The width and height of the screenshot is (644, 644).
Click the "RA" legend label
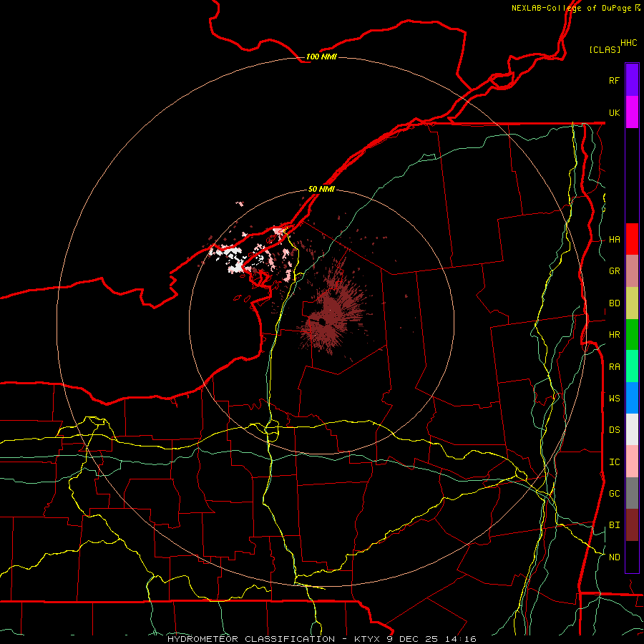pyautogui.click(x=614, y=367)
